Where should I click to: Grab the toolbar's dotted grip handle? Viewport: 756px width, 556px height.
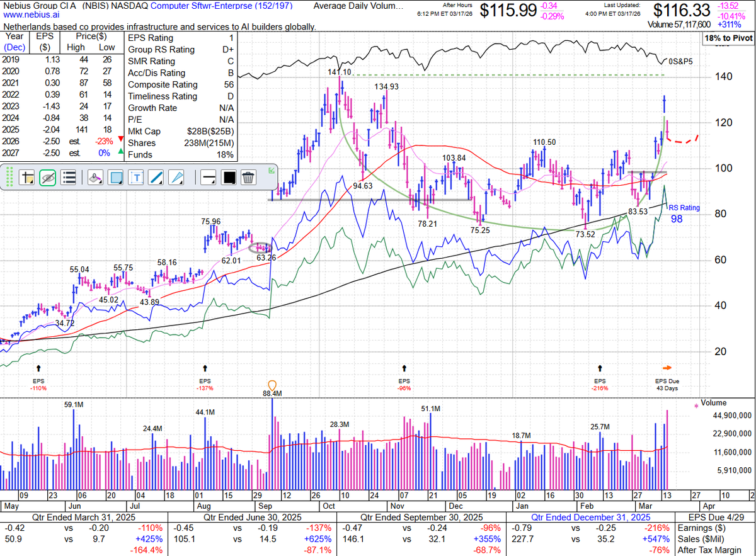pyautogui.click(x=9, y=178)
